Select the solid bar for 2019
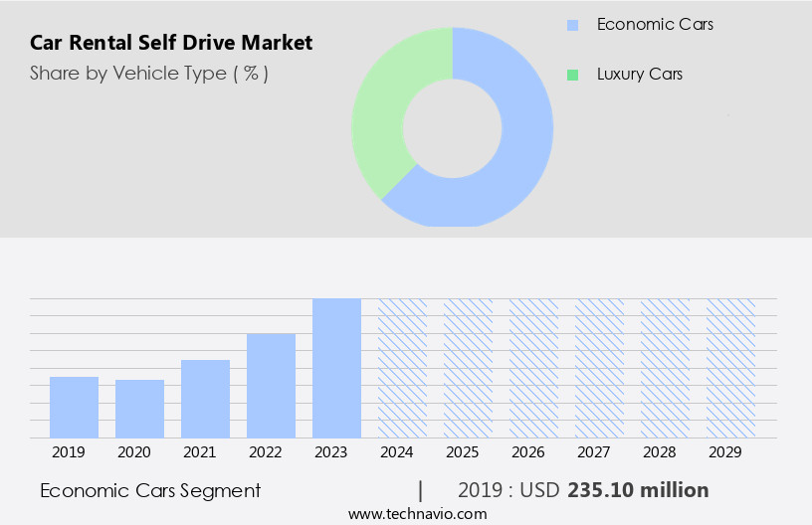This screenshot has width=812, height=525. 74,407
